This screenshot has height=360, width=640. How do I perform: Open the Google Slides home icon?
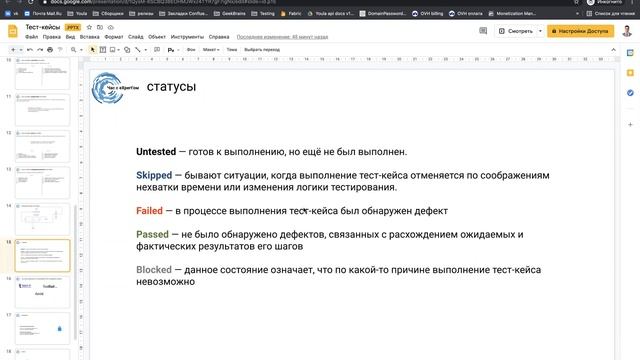click(x=13, y=31)
